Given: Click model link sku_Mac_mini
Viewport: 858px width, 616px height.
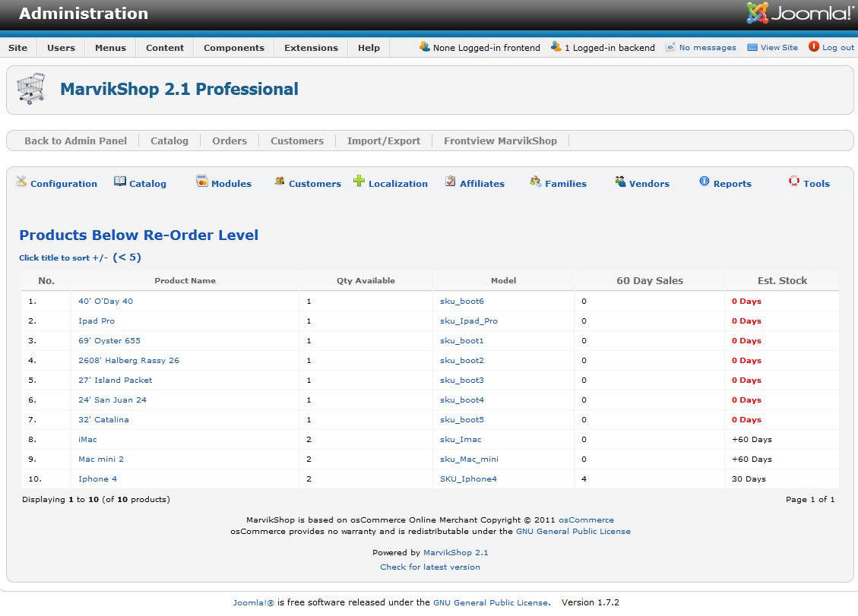Looking at the screenshot, I should [469, 459].
